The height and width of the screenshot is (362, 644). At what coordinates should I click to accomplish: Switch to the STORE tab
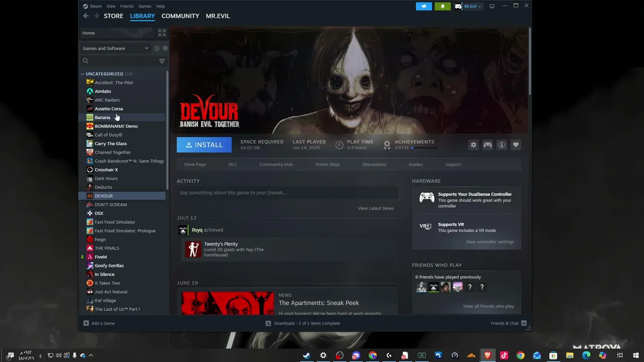tap(113, 16)
